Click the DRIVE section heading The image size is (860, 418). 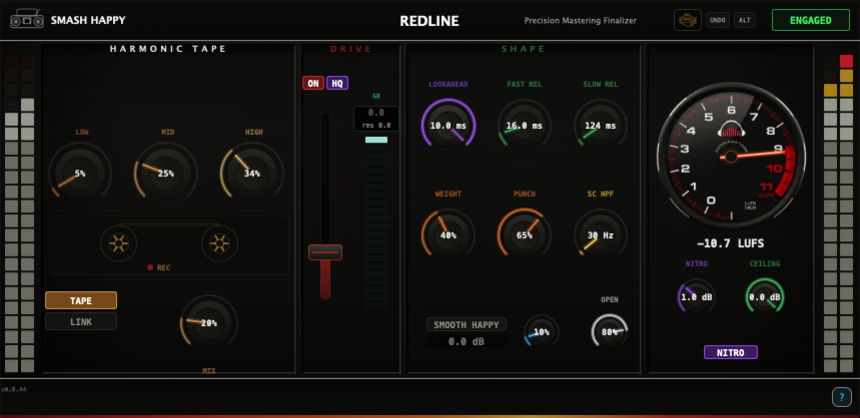(351, 49)
